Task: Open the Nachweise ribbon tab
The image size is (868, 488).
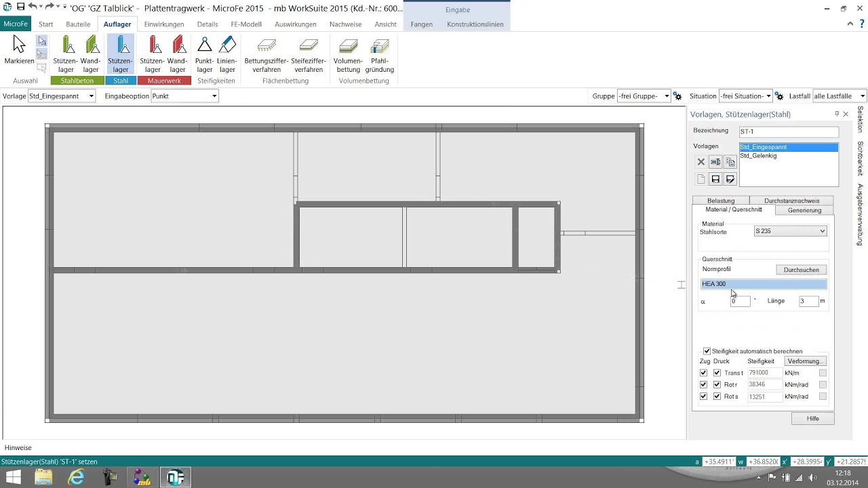Action: [x=346, y=24]
